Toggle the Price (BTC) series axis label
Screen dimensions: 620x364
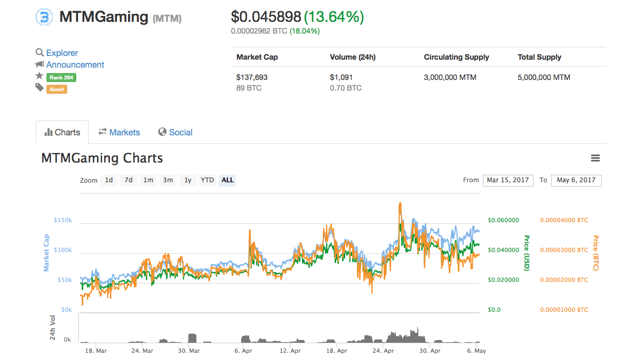tap(595, 253)
